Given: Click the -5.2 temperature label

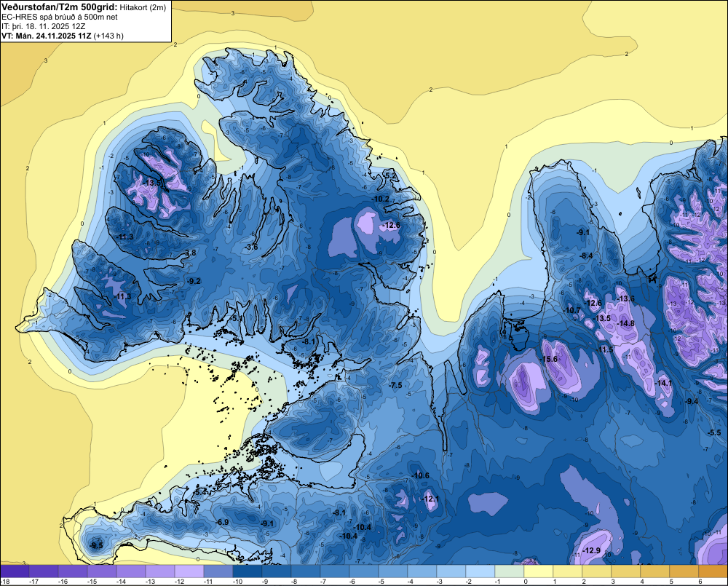Looking at the screenshot, I should tap(389, 175).
